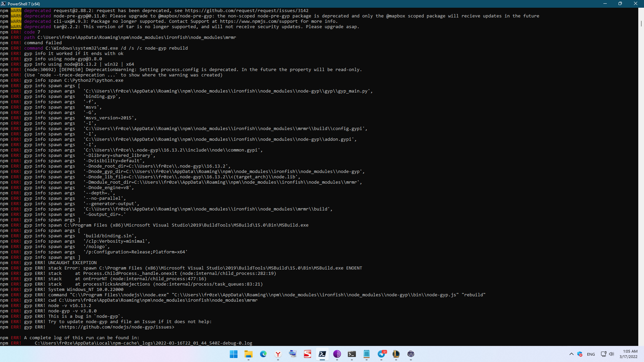Open the dark Command Prompt taskbar icon

(x=352, y=354)
